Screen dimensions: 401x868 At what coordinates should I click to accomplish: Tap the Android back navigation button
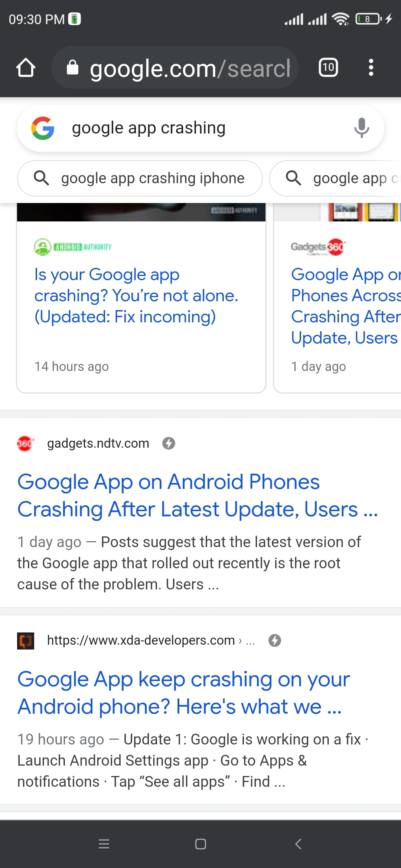tap(298, 844)
